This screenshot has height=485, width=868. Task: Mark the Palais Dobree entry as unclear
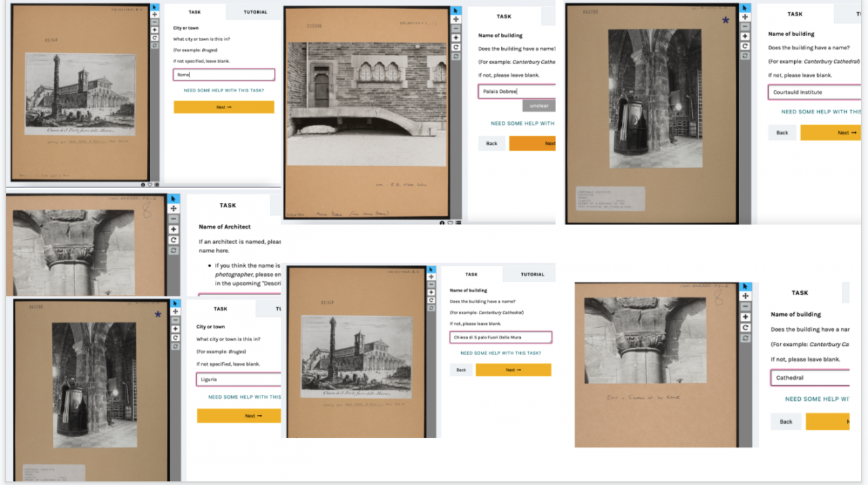tap(539, 106)
